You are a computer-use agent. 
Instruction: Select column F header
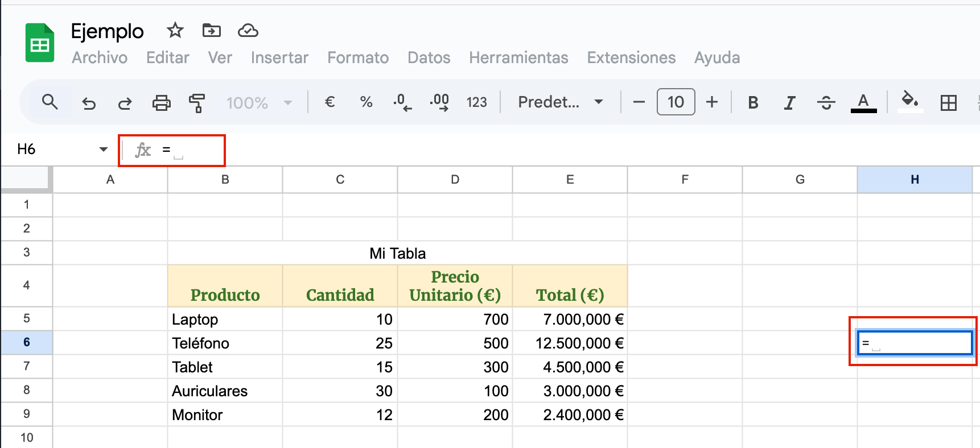685,180
